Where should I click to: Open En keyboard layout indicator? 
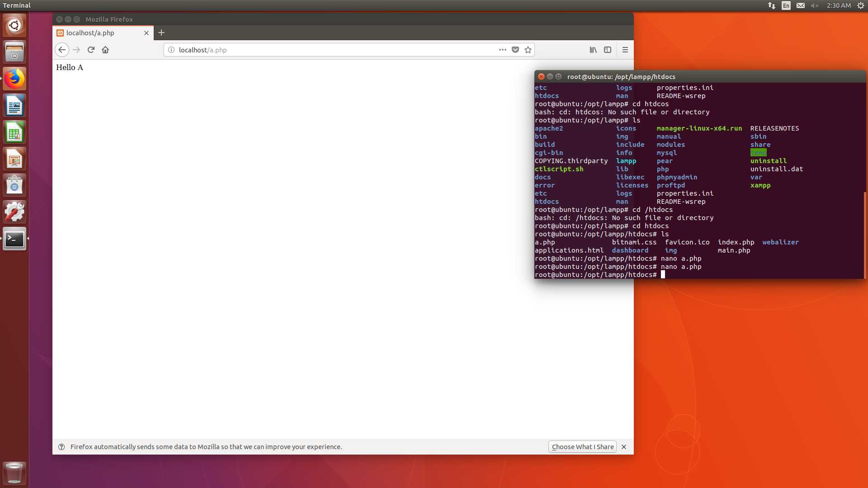tap(786, 5)
